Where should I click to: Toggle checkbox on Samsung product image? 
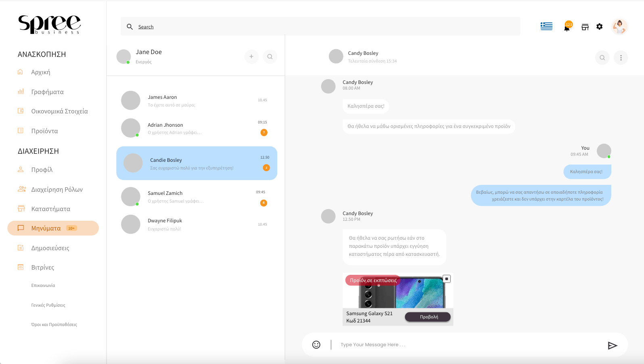447,279
